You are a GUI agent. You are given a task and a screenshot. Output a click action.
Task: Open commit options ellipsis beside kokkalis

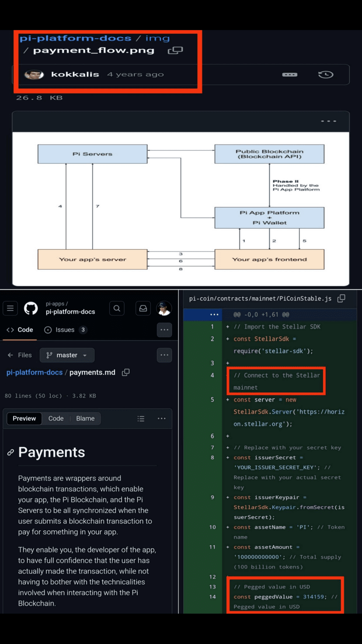pos(289,75)
